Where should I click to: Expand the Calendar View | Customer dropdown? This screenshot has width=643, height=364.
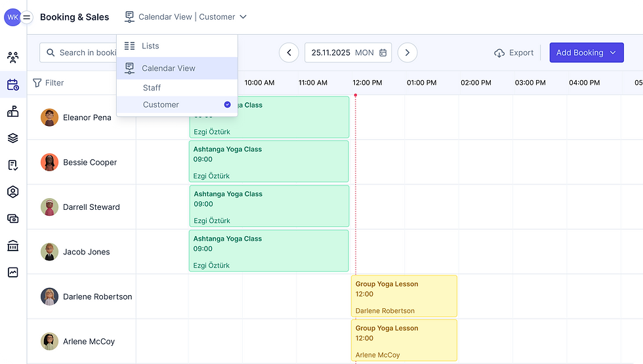[x=186, y=17]
